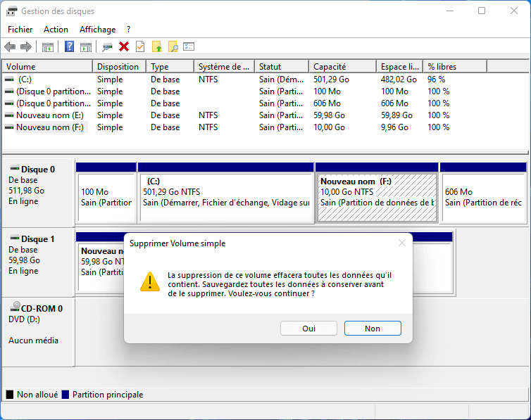Toggle the action pane toolbar icon
Viewport: 531px width, 420px height.
coord(86,47)
